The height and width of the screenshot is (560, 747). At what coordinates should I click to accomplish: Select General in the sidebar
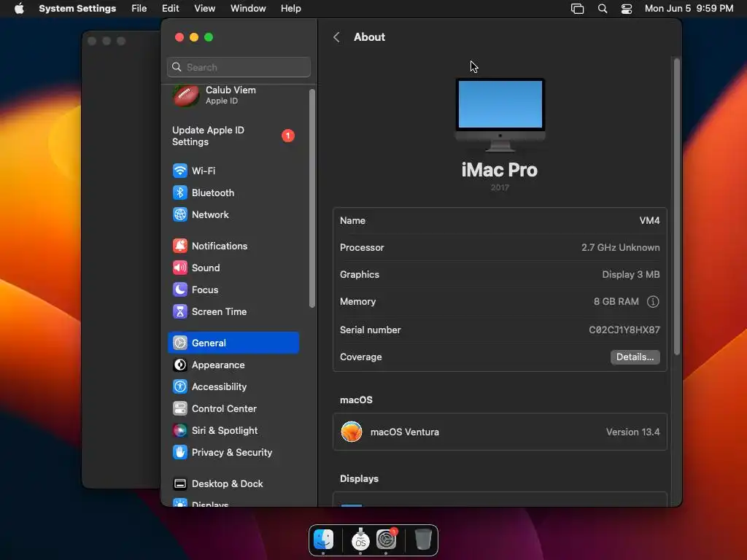point(233,343)
